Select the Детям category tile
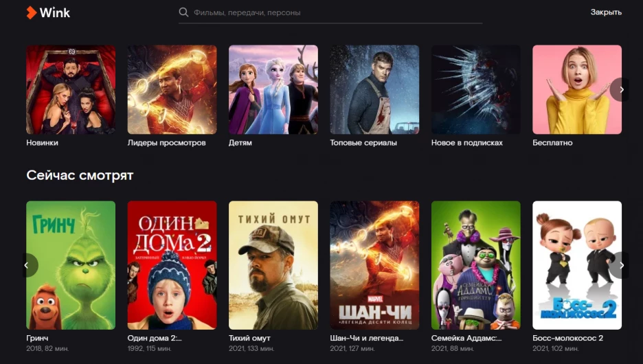 tap(273, 89)
